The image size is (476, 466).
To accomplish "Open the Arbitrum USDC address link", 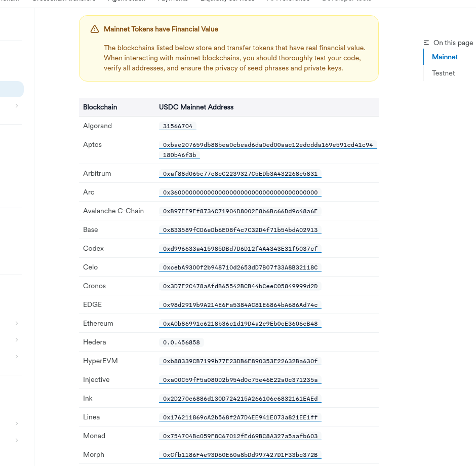I will (240, 174).
